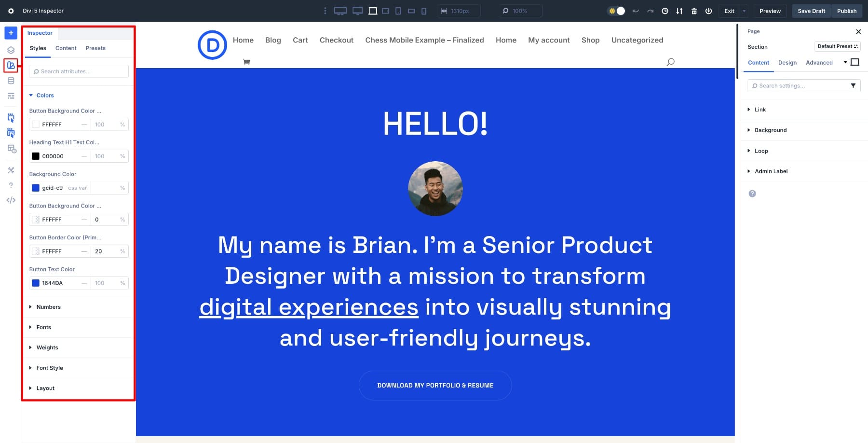Click the Button Text Color blue swatch

pyautogui.click(x=36, y=283)
